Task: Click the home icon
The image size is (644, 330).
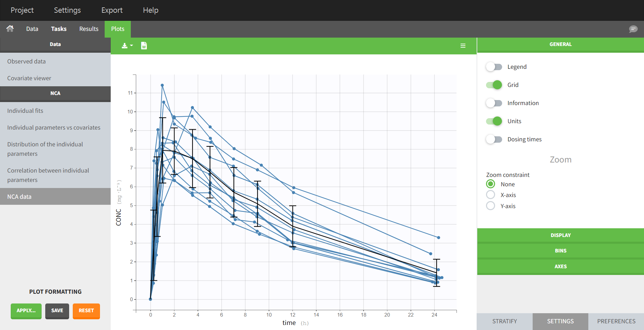Action: click(10, 29)
